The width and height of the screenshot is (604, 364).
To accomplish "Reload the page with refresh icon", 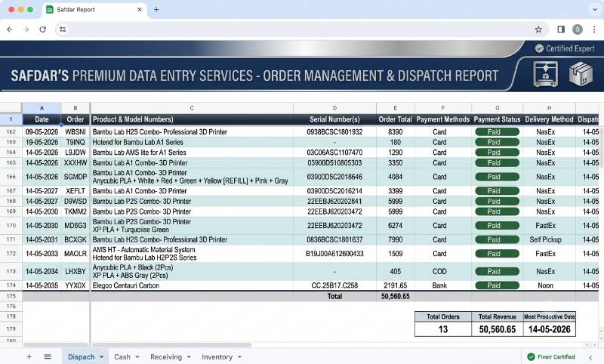I will click(x=43, y=29).
